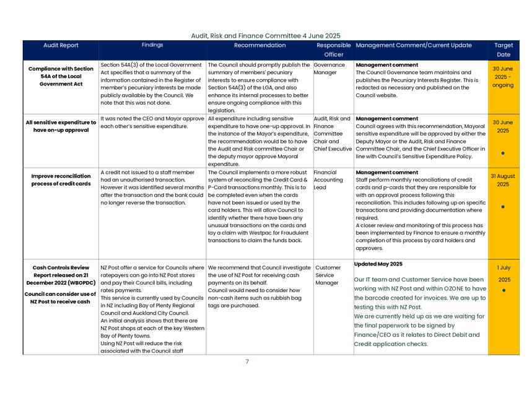Click the blue status dot under '1 July 2025'
Viewport: 532px width, 411px height.
point(504,290)
